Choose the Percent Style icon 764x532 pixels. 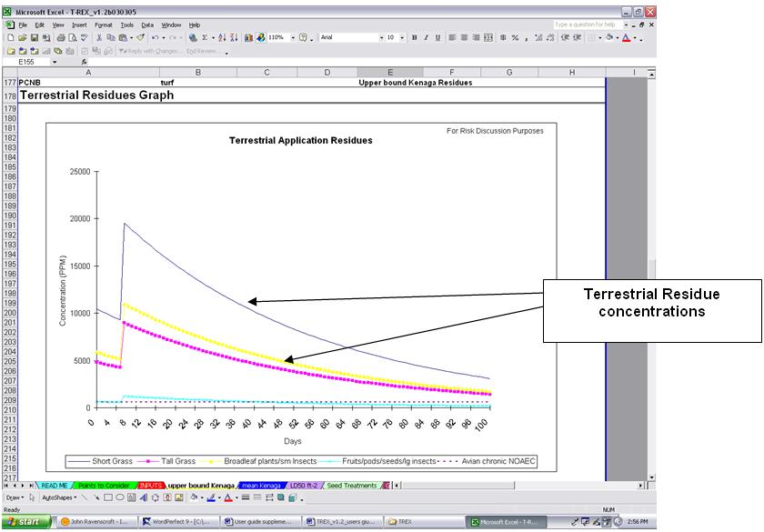coord(515,37)
